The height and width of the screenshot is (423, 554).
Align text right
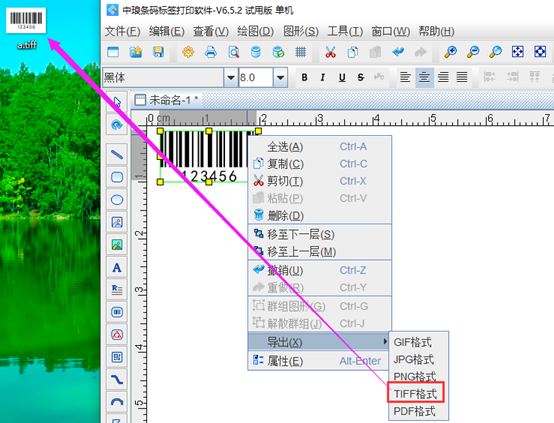(443, 77)
